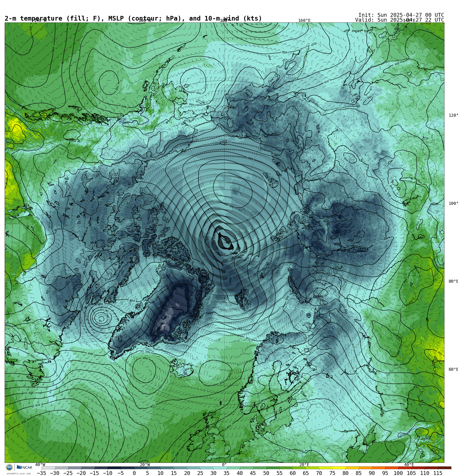Viewport: 458px width, 476px height.
Task: Click the 40°E longitude label at bottom
Action: pos(409,465)
